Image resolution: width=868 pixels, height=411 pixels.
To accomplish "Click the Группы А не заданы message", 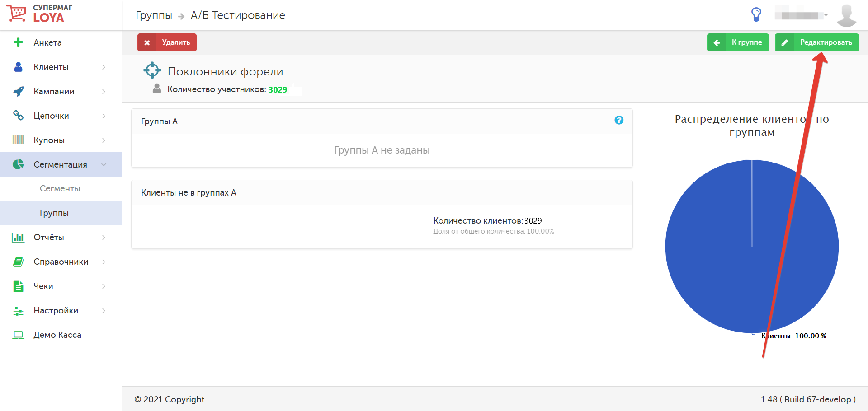I will (382, 150).
